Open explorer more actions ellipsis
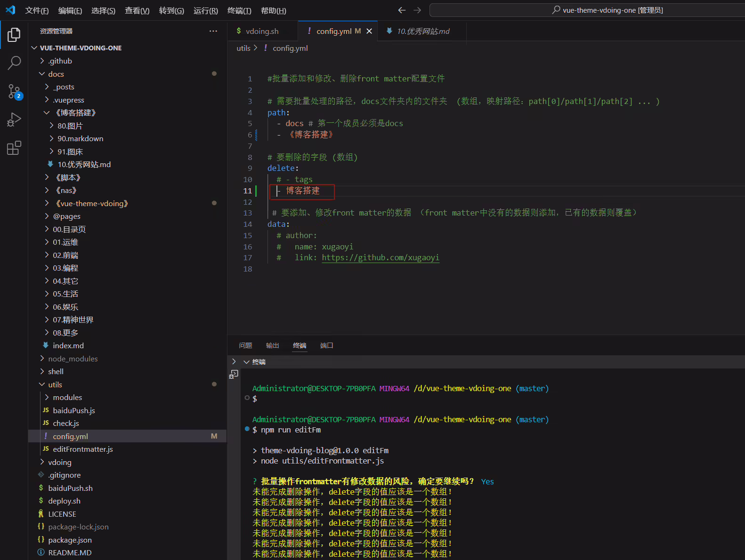This screenshot has width=745, height=560. [213, 31]
